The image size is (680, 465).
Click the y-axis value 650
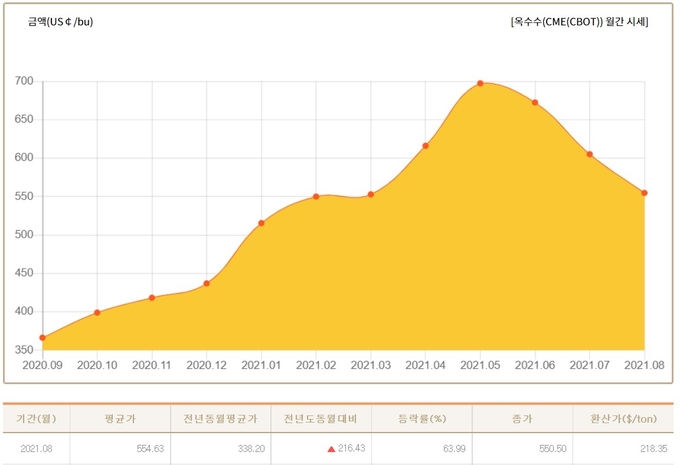coord(24,119)
